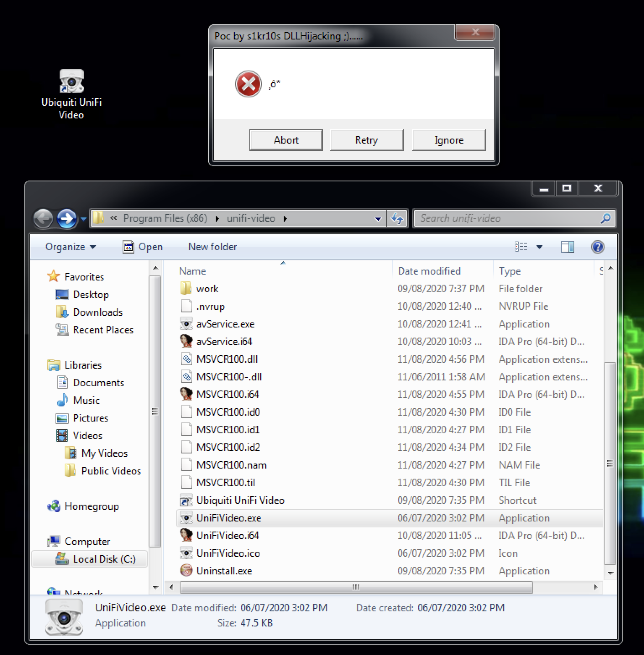Expand the arrow after unifi-video breadcrumb
Screen dimensions: 644x655
(285, 219)
